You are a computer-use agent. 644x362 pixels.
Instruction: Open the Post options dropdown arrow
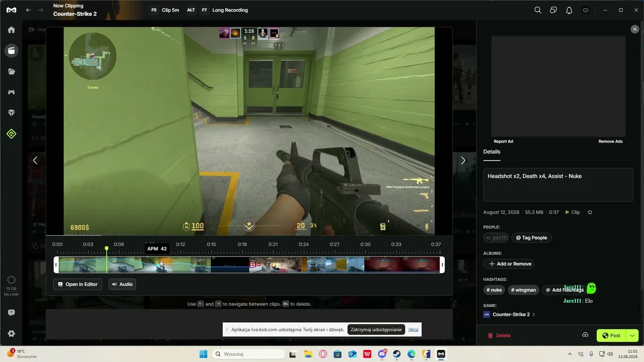pyautogui.click(x=632, y=335)
